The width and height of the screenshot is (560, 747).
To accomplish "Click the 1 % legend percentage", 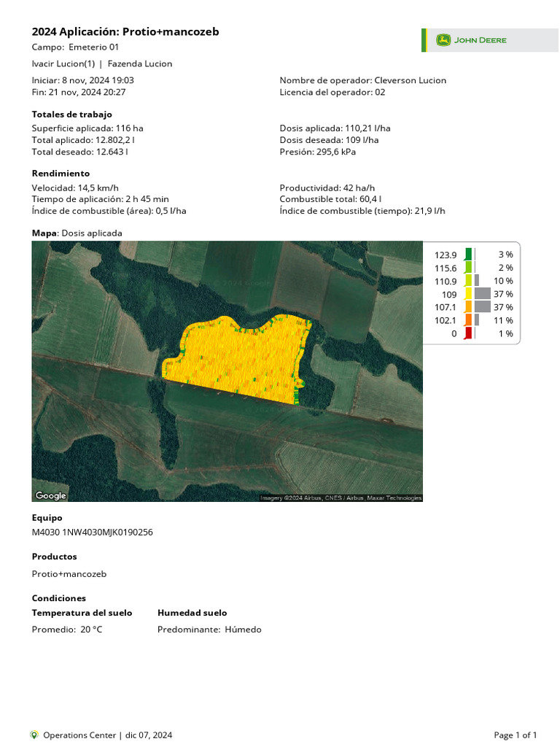I will point(506,333).
